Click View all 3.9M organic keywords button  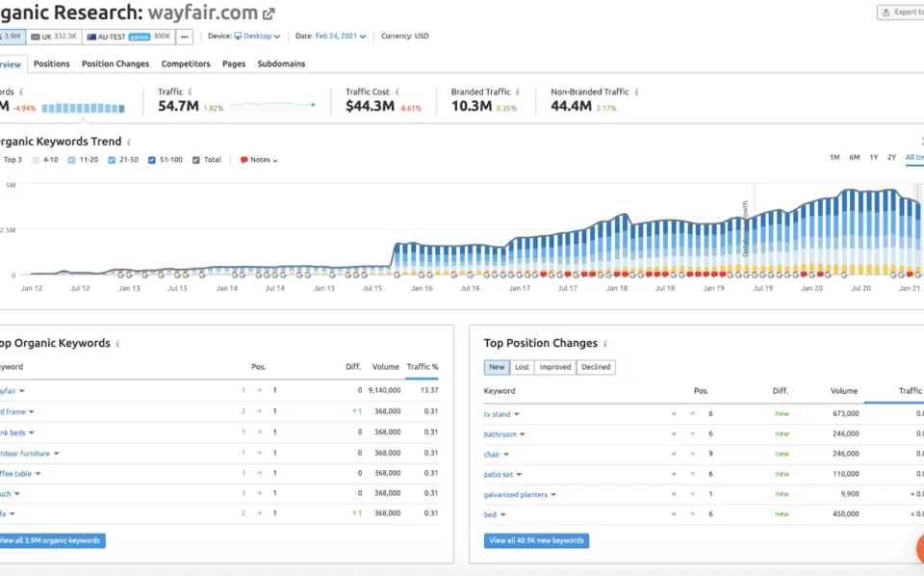tap(51, 540)
